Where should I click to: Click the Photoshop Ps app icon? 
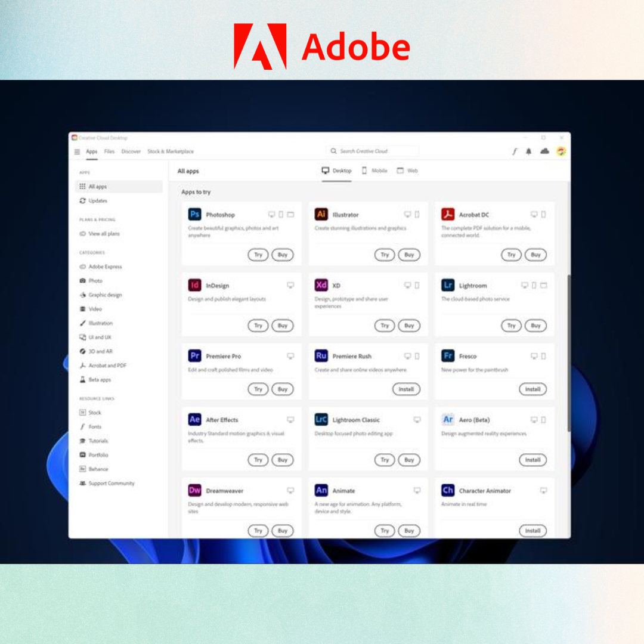coord(194,215)
